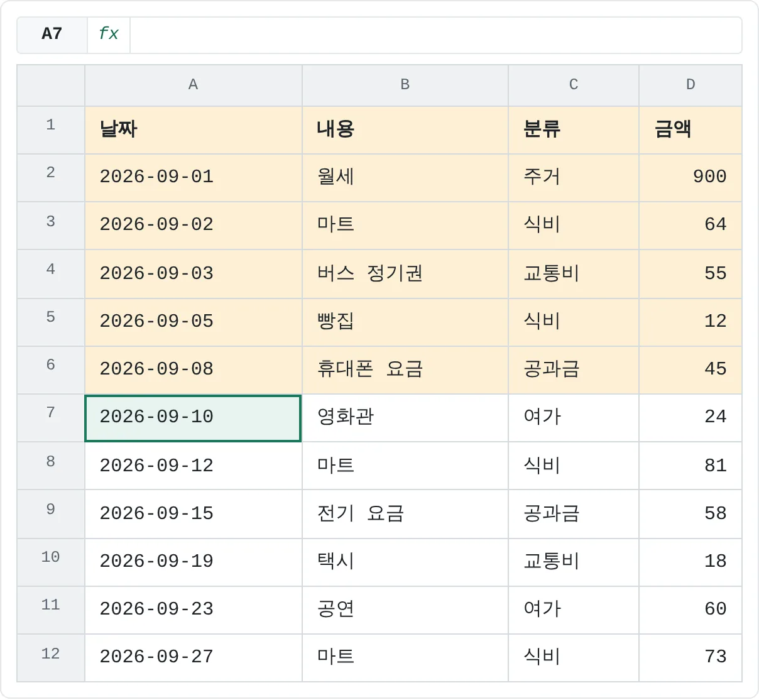Select the 주거 category cell
The width and height of the screenshot is (759, 700).
click(x=574, y=178)
